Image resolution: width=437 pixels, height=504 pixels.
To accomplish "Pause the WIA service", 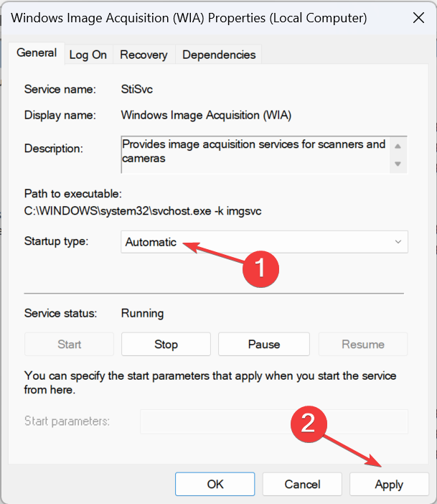I will click(x=263, y=345).
